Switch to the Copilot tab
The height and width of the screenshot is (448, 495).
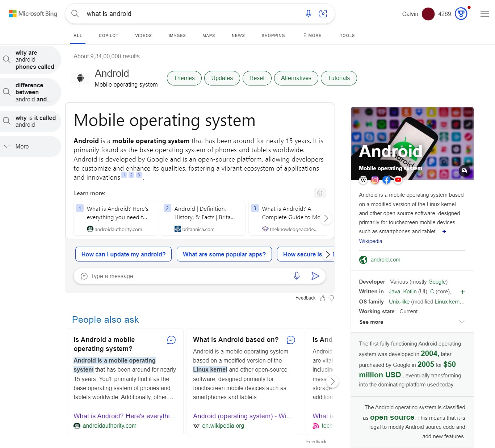tap(109, 35)
